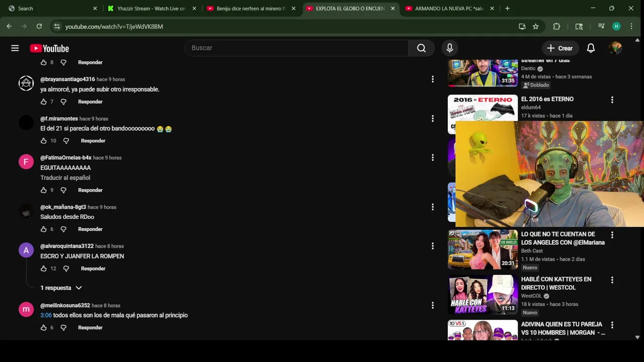Select the EXPLOTA EL GLOBO tab
644x362 pixels.
tap(350, 9)
